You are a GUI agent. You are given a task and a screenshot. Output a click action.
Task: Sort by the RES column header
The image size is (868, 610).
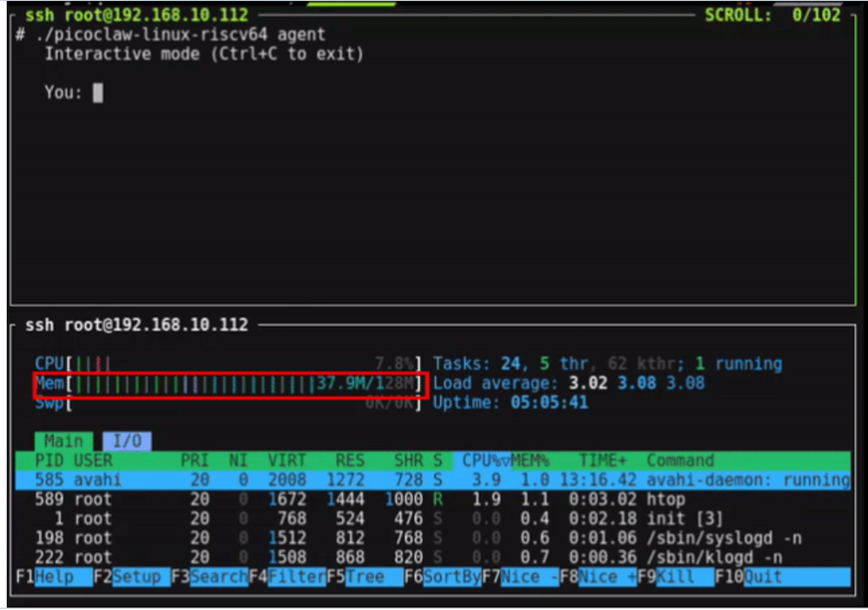[x=350, y=460]
